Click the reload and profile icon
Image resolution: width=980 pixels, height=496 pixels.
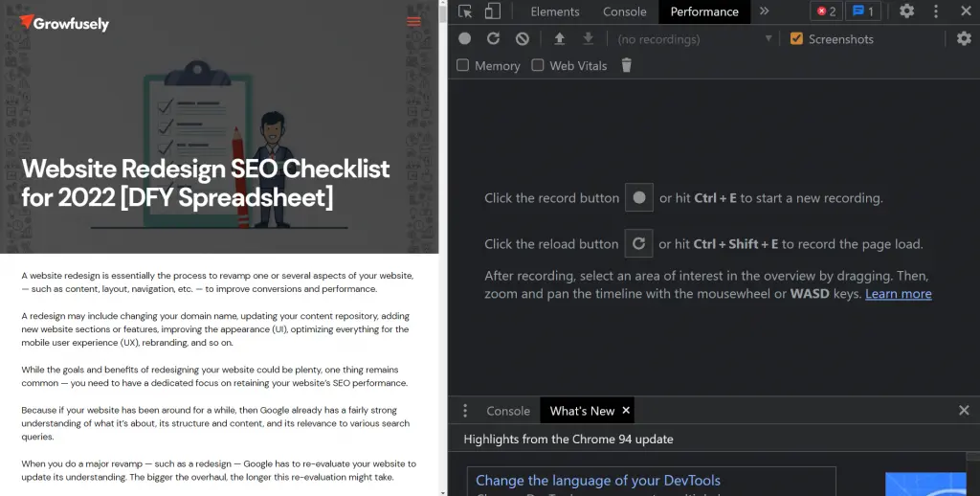493,38
